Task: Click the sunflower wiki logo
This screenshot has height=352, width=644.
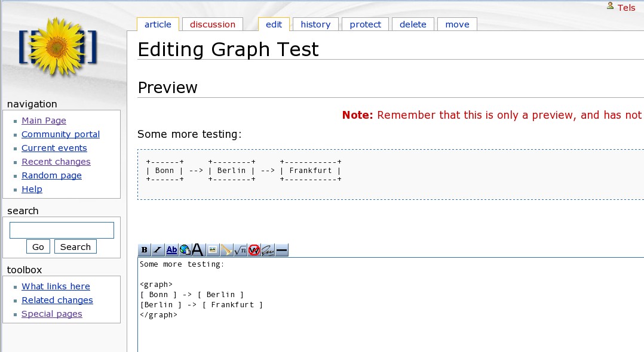Action: pos(58,47)
